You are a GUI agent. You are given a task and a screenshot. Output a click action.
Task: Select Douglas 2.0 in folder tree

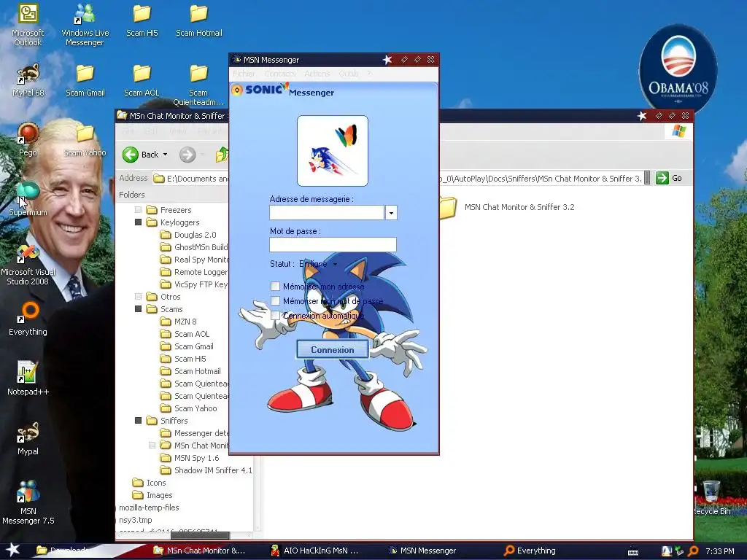click(188, 234)
